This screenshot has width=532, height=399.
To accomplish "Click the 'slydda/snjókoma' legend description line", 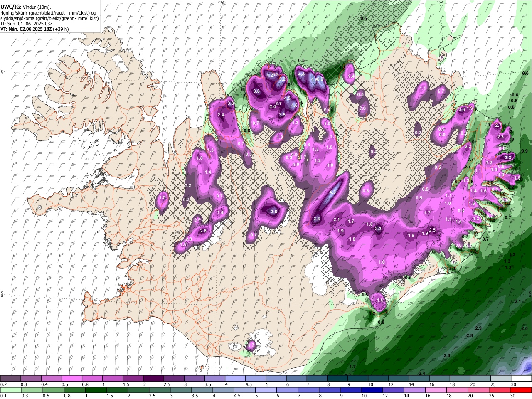I will tap(49, 18).
